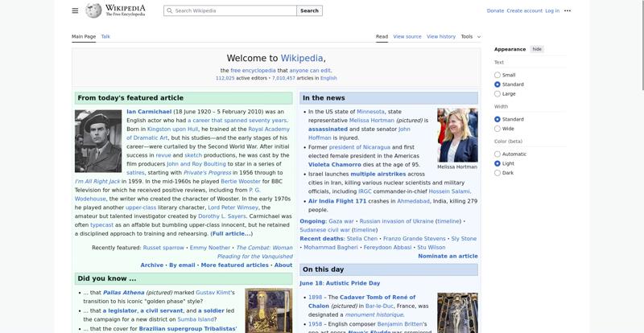Open the Lord Peter Wimsey link
This screenshot has height=333, width=644.
pyautogui.click(x=233, y=208)
